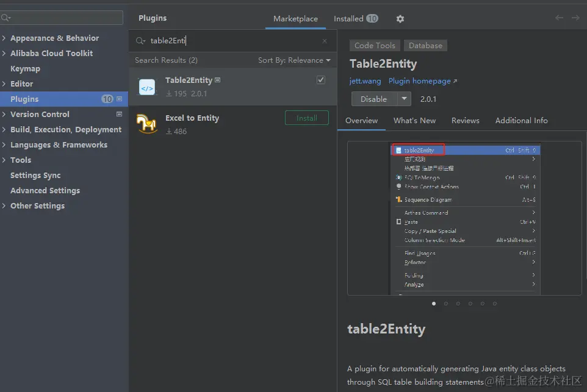Toggle the Table2Entity enabled checkbox
The image size is (587, 392).
321,80
